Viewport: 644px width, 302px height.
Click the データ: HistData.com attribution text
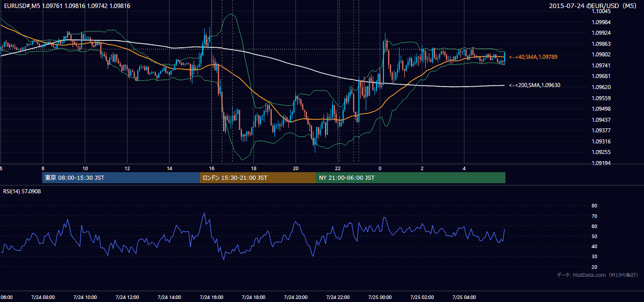click(598, 275)
